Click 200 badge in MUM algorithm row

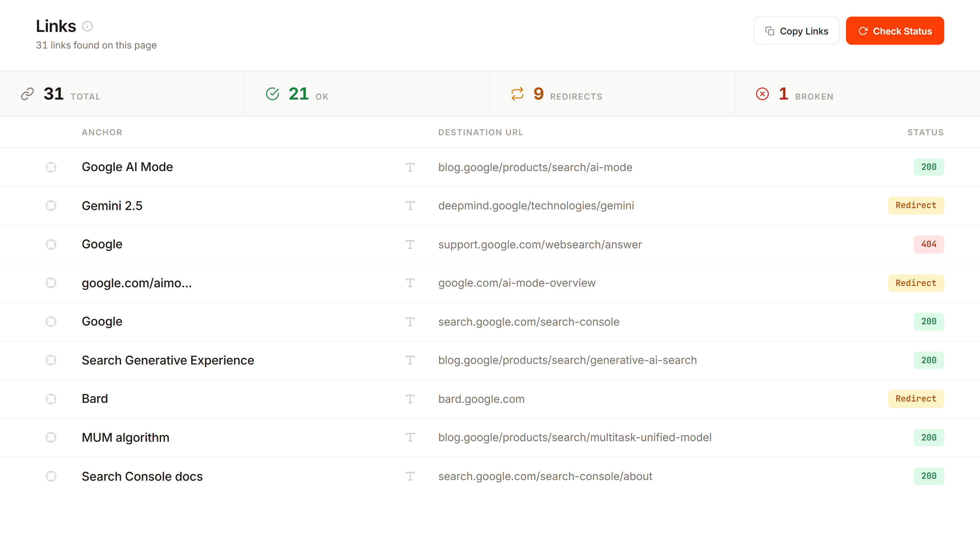tap(929, 438)
